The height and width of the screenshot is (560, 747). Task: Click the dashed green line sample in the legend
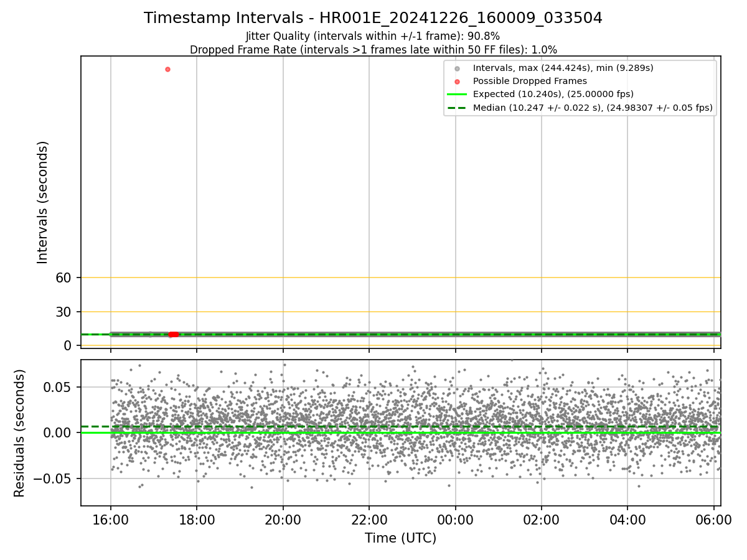pyautogui.click(x=458, y=108)
